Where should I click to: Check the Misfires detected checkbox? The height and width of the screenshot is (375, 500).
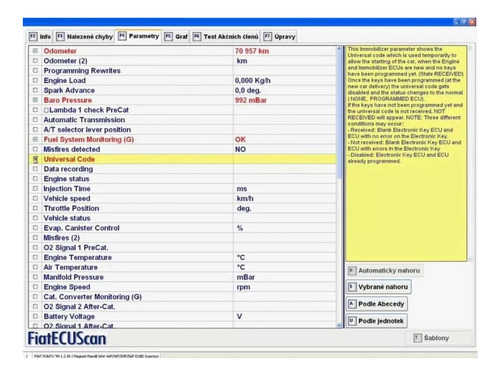point(35,149)
